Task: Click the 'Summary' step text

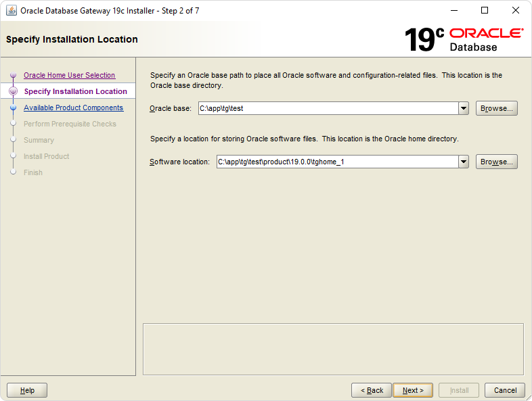Action: point(39,141)
